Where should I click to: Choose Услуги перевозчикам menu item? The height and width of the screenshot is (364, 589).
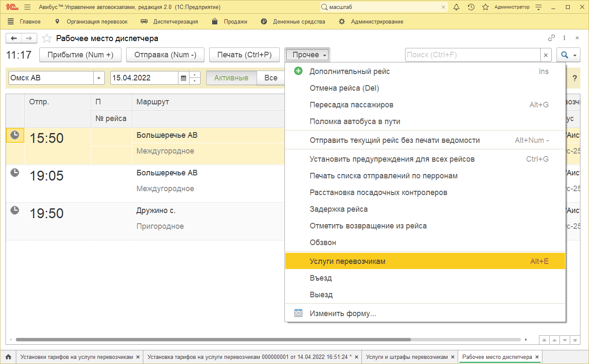(x=347, y=261)
